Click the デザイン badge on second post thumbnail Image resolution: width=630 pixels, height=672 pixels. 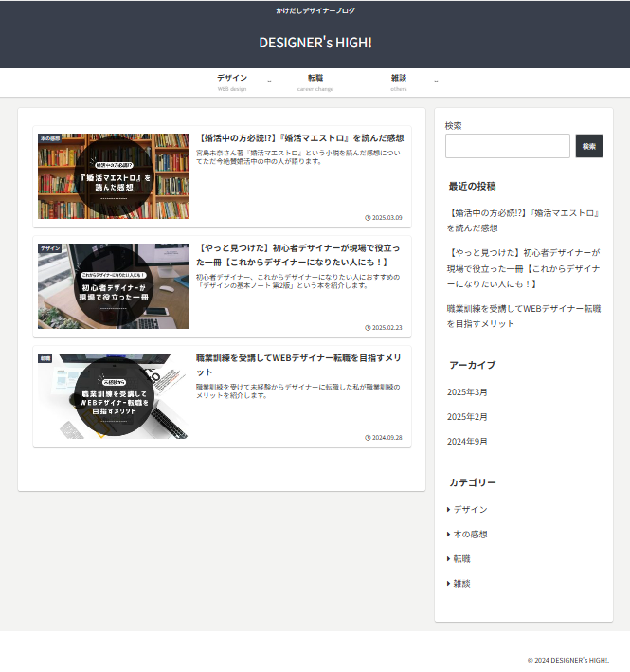click(x=50, y=248)
